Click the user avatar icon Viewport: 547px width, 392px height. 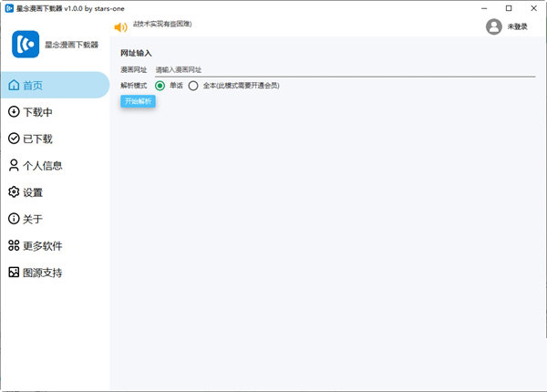coord(494,26)
